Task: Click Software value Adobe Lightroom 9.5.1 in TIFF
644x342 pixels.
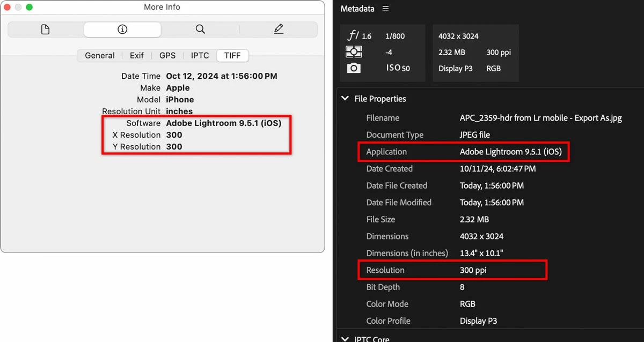Action: click(x=223, y=123)
